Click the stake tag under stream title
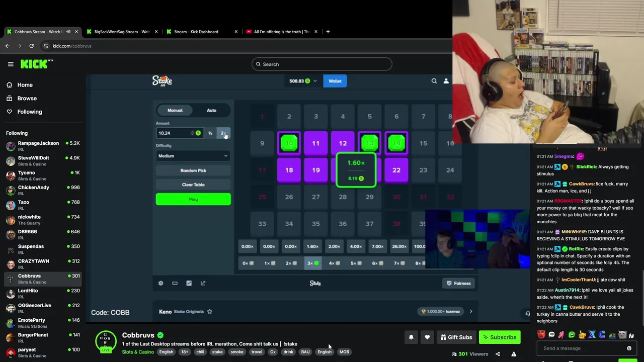The width and height of the screenshot is (644, 362). [217, 352]
